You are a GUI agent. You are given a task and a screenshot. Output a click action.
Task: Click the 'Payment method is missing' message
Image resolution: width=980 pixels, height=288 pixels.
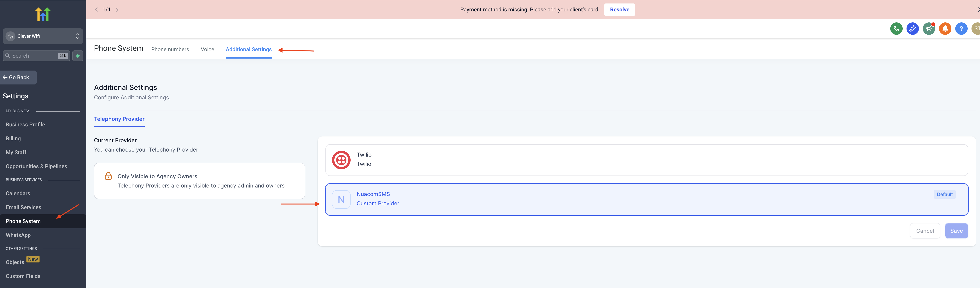[530, 9]
